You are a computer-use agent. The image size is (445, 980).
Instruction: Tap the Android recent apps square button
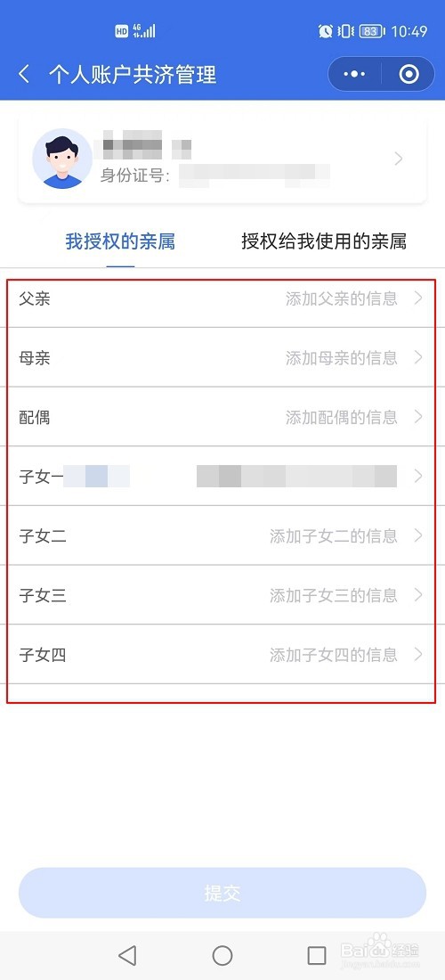[x=317, y=955]
